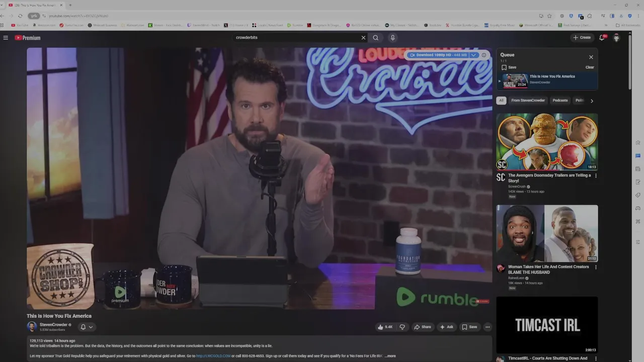This screenshot has width=644, height=362.
Task: Share the video with Share button
Action: (423, 327)
